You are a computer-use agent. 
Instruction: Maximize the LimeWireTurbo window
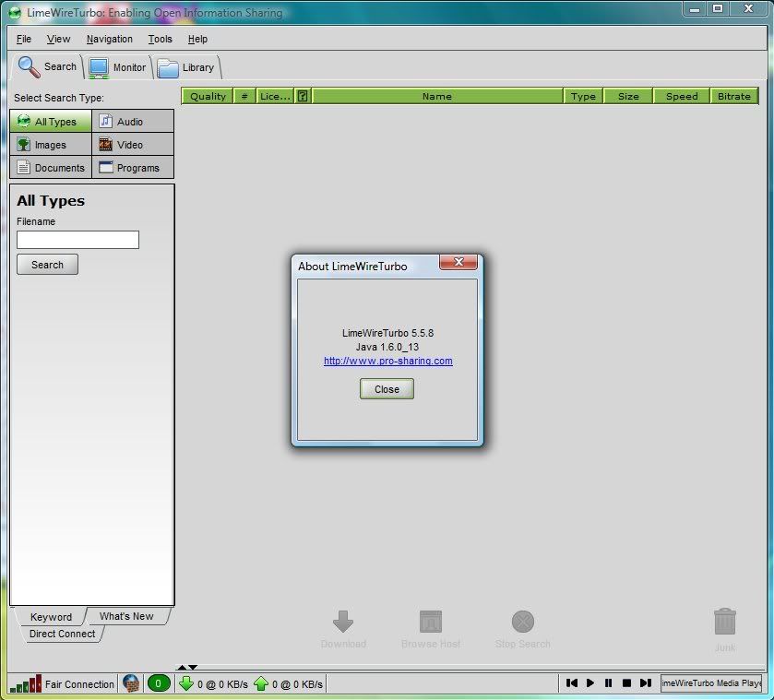click(719, 9)
